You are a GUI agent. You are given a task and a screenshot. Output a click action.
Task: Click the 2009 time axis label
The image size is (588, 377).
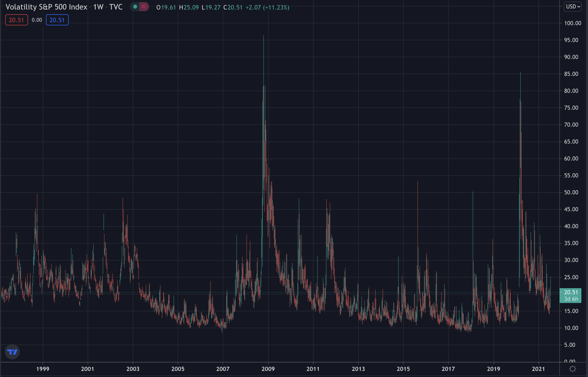click(x=268, y=369)
